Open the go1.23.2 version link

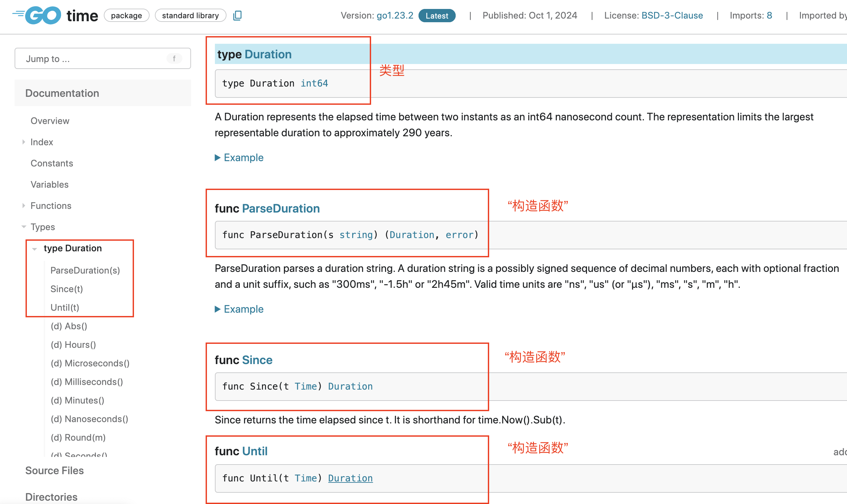click(x=395, y=16)
